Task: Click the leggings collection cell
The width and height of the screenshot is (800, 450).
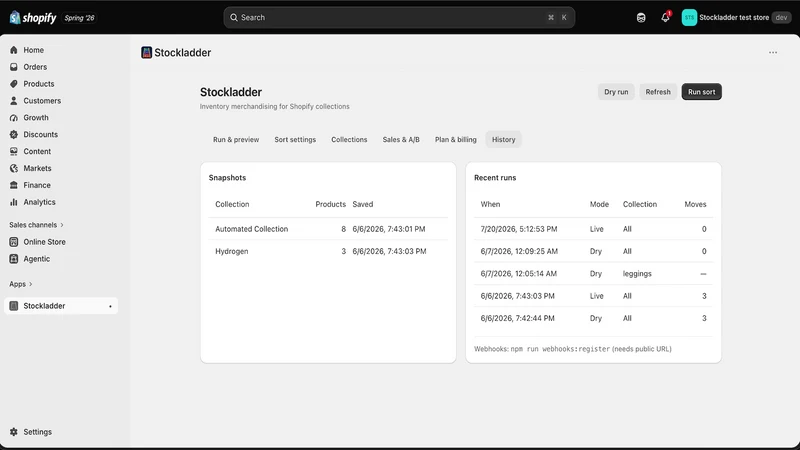Action: pos(637,273)
